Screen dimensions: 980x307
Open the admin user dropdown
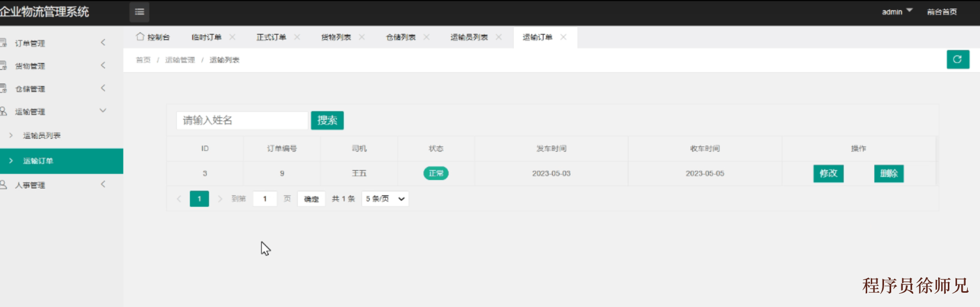pyautogui.click(x=897, y=11)
